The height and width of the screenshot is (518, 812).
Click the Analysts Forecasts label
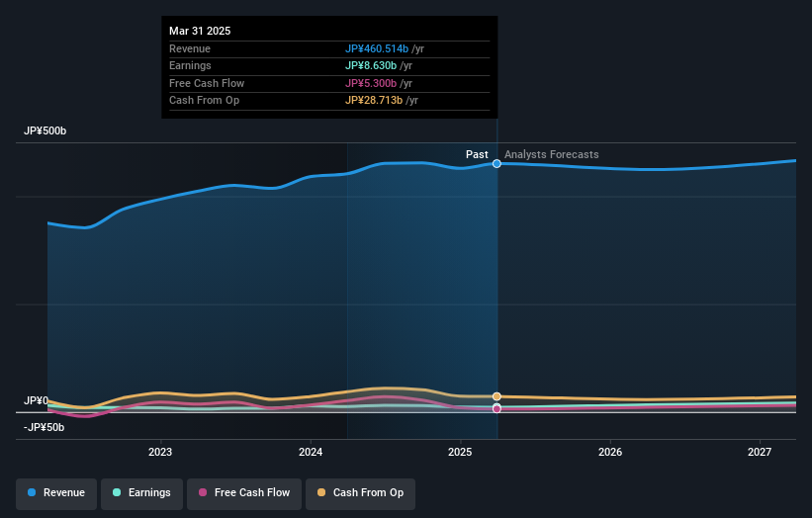552,154
